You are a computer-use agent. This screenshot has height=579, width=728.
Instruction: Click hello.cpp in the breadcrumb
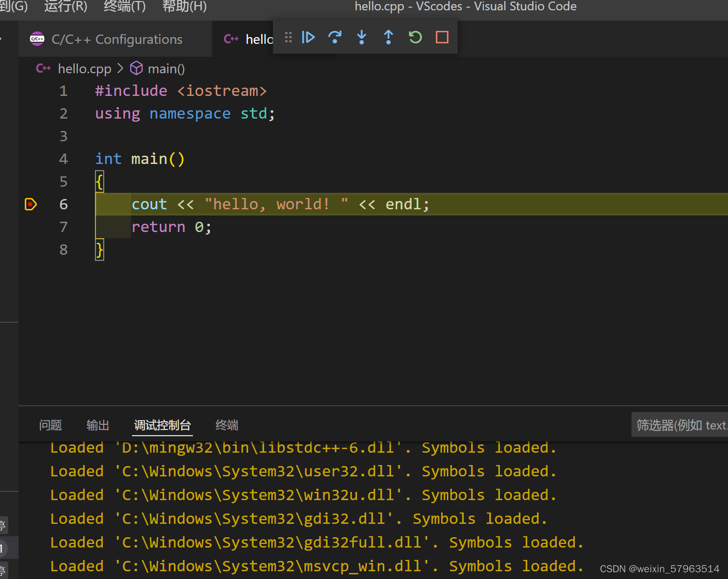[85, 69]
